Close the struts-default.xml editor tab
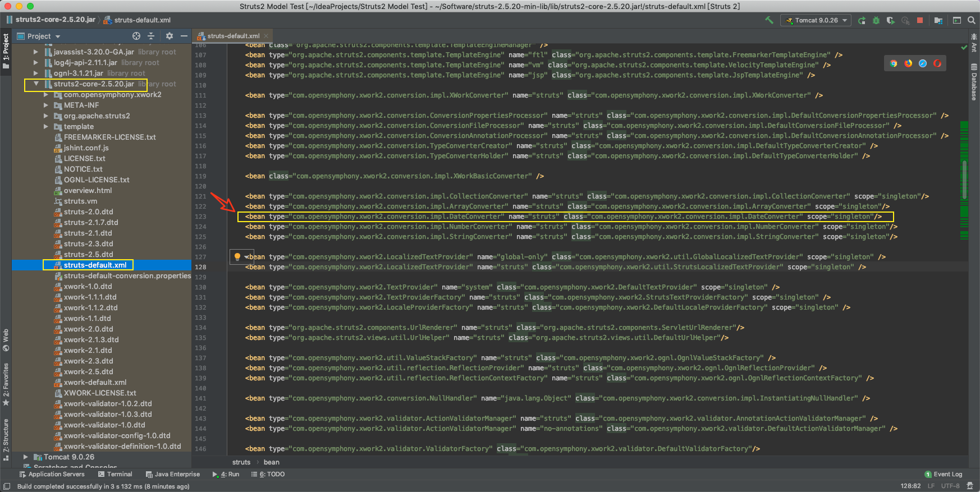 (x=267, y=36)
